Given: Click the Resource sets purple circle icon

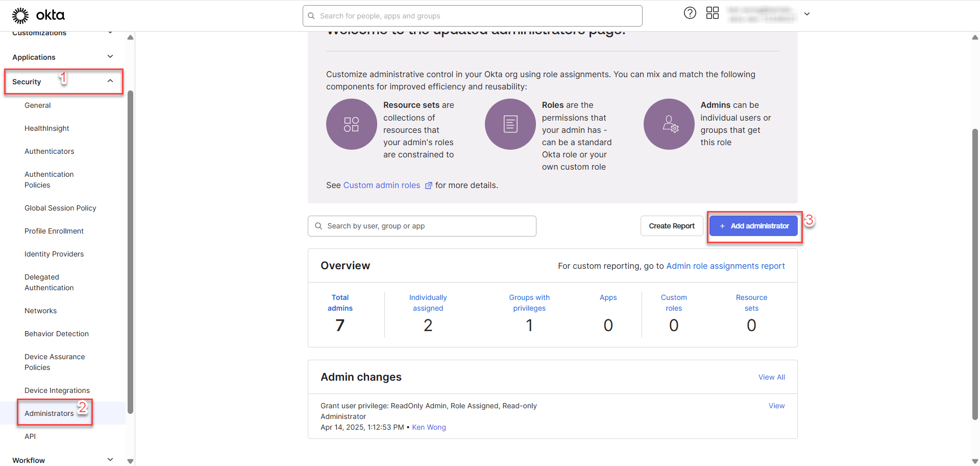Looking at the screenshot, I should [351, 124].
